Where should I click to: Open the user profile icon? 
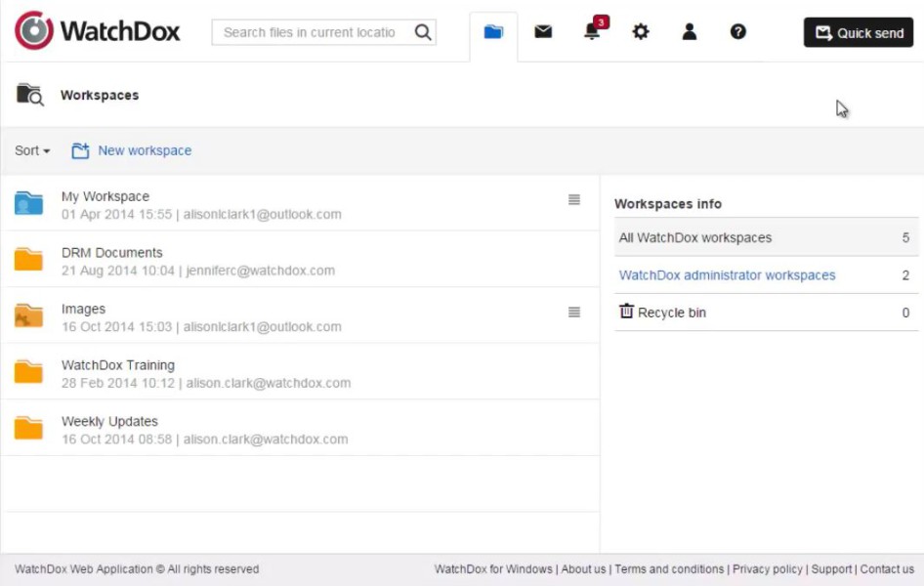click(x=689, y=32)
